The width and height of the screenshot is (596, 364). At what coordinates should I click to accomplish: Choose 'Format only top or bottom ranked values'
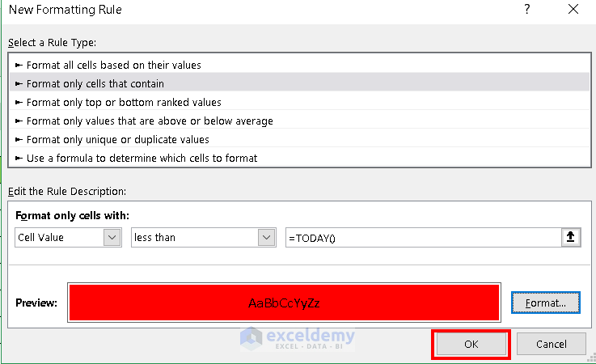(x=123, y=102)
